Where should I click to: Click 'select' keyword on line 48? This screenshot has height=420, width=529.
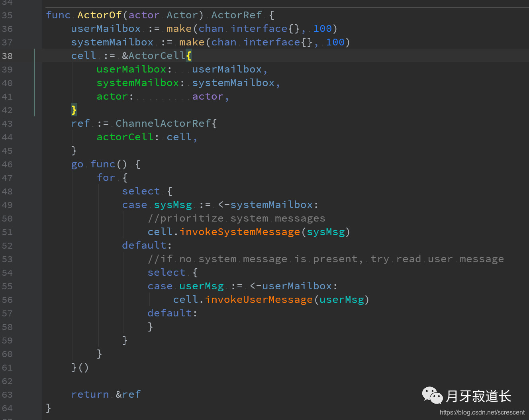click(x=141, y=191)
